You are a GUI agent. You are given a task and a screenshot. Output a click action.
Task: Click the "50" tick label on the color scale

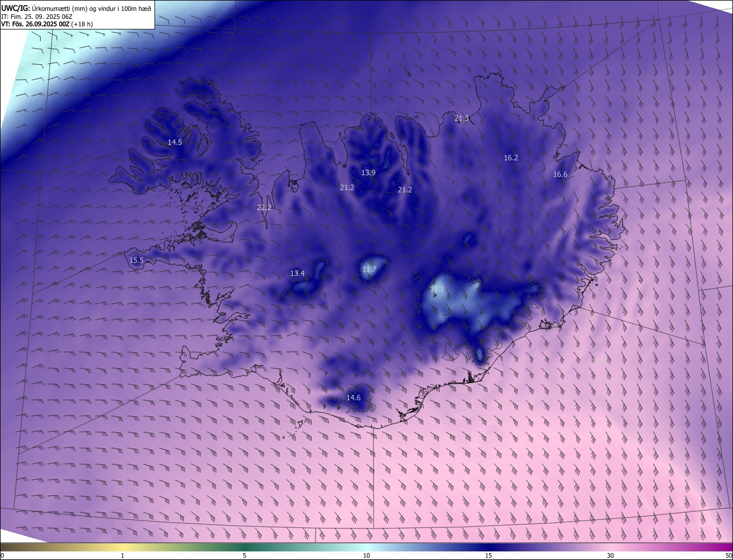pos(728,556)
